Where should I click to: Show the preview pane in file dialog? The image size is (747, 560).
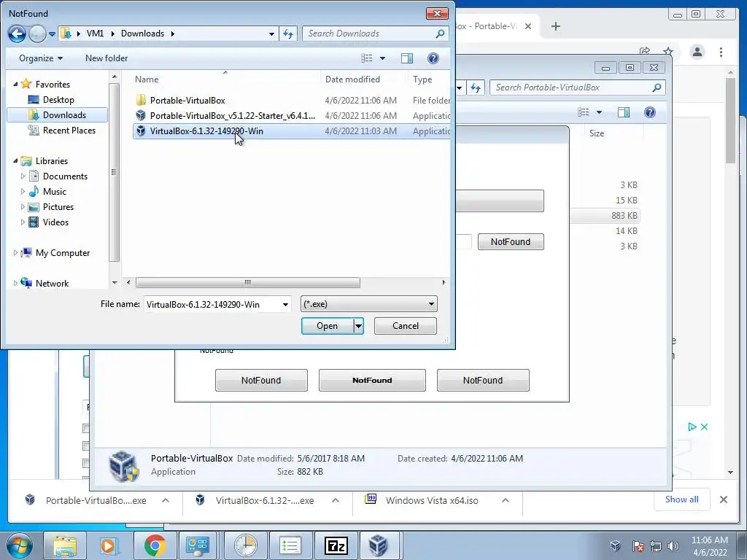tap(407, 58)
